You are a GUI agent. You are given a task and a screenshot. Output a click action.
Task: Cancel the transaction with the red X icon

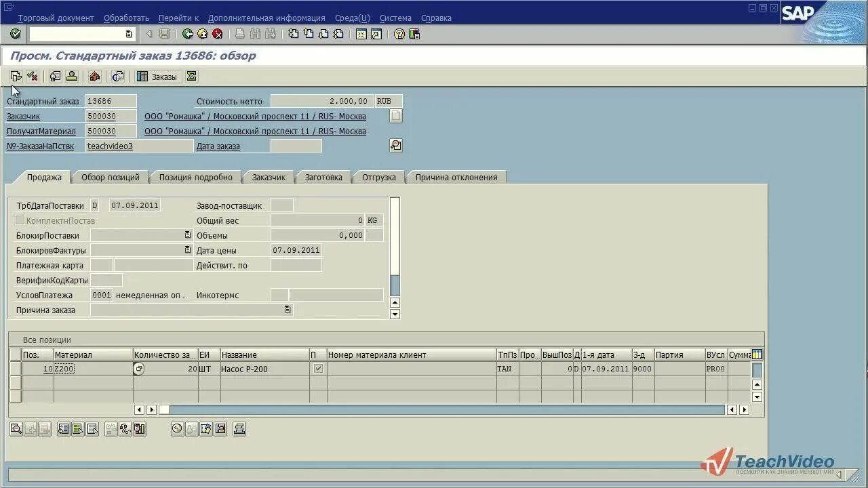(217, 33)
